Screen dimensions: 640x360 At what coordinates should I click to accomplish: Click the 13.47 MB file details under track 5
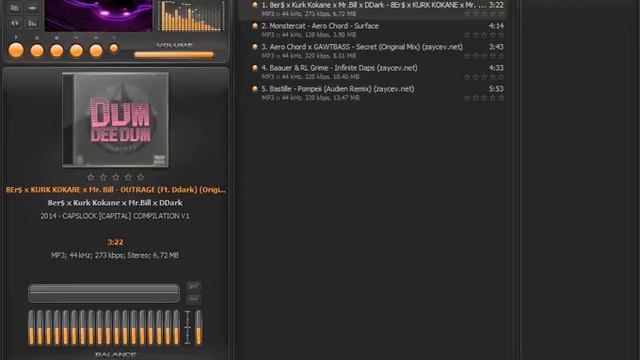click(310, 98)
